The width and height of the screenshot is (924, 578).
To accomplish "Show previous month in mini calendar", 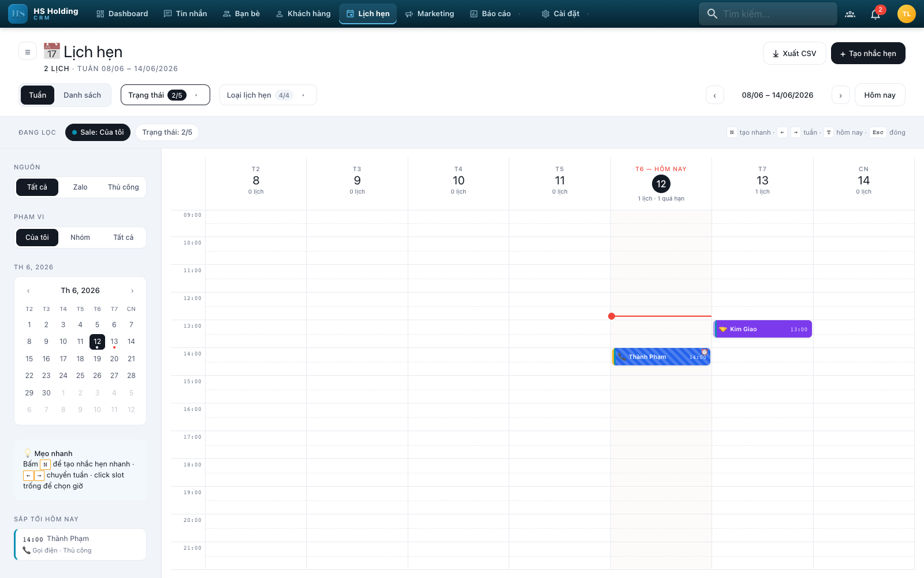I will (28, 291).
